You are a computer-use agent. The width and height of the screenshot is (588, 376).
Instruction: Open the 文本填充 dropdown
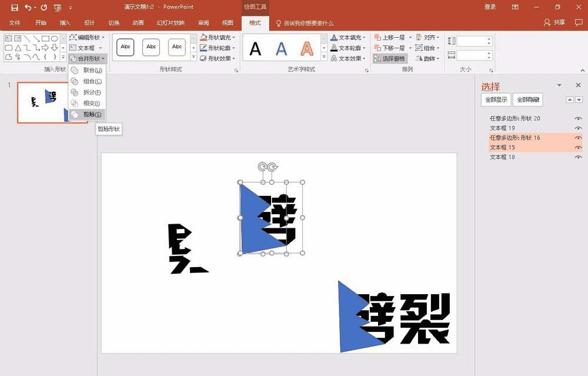[348, 38]
